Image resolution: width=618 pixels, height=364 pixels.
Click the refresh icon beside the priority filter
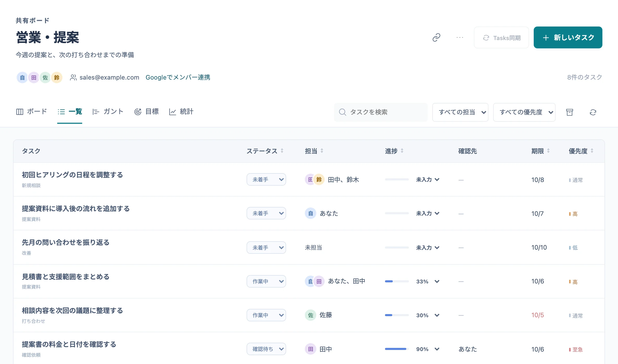coord(593,112)
